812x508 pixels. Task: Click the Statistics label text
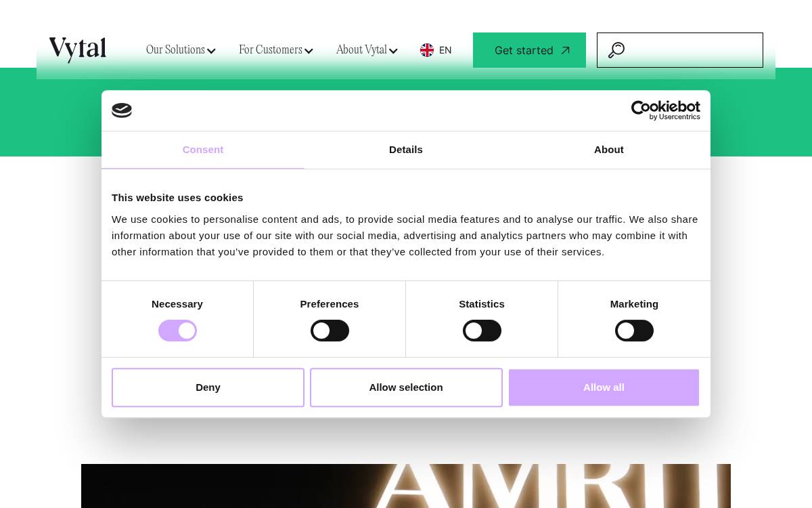point(482,304)
